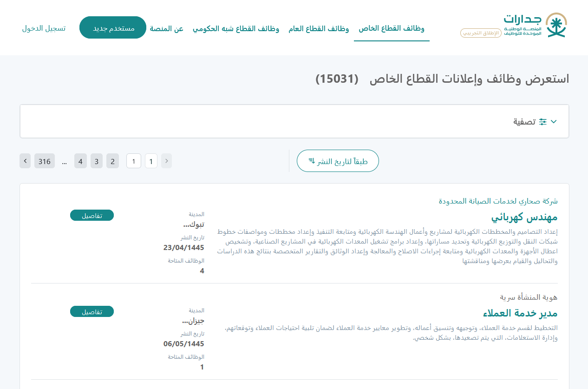Click the previous page pagination arrow

pyautogui.click(x=166, y=161)
